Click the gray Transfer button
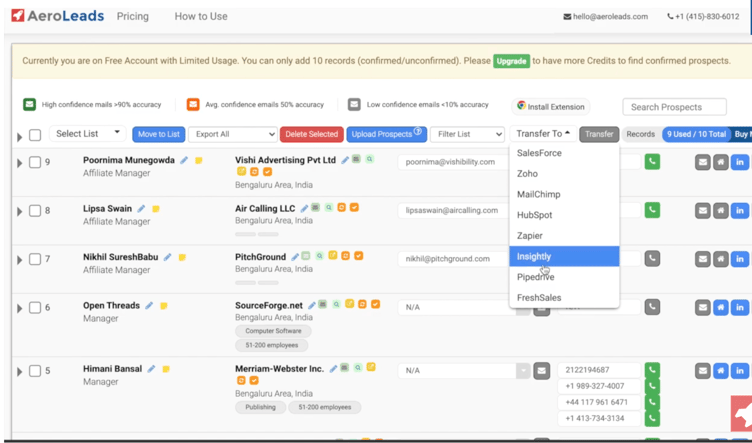 (599, 134)
